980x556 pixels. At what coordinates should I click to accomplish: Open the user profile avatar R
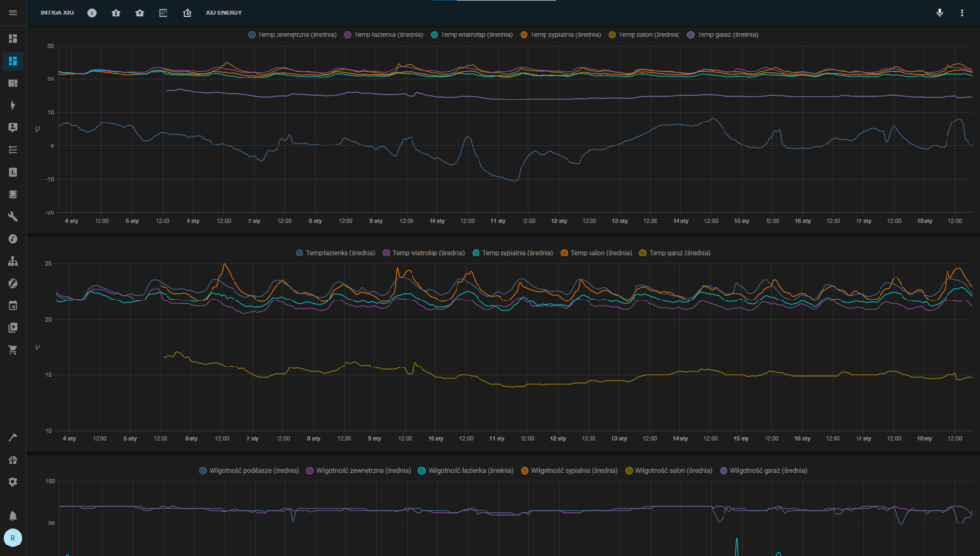[12, 539]
